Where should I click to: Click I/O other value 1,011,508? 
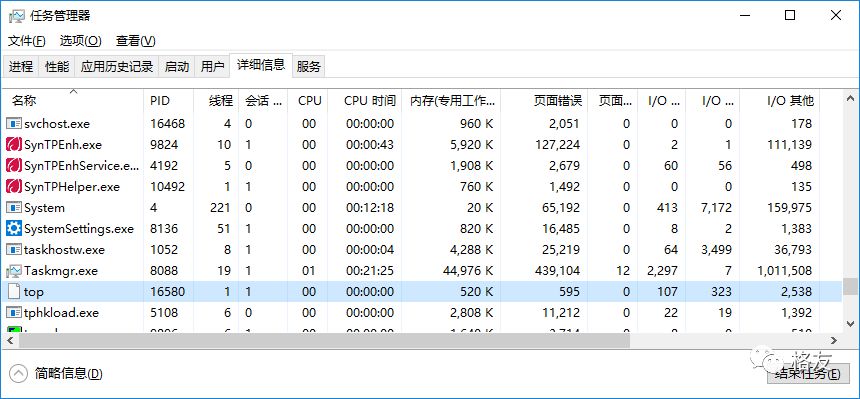click(784, 271)
